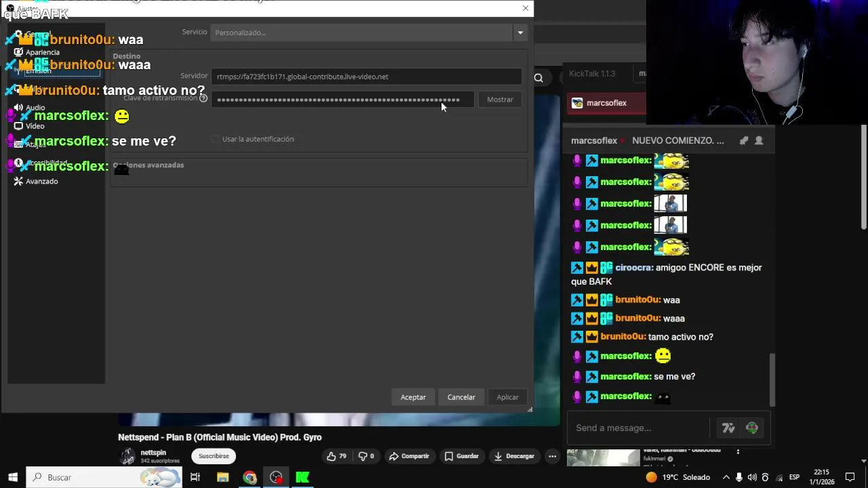Open Task View on the taskbar
Viewport: 868px width, 488px height.
(195, 477)
